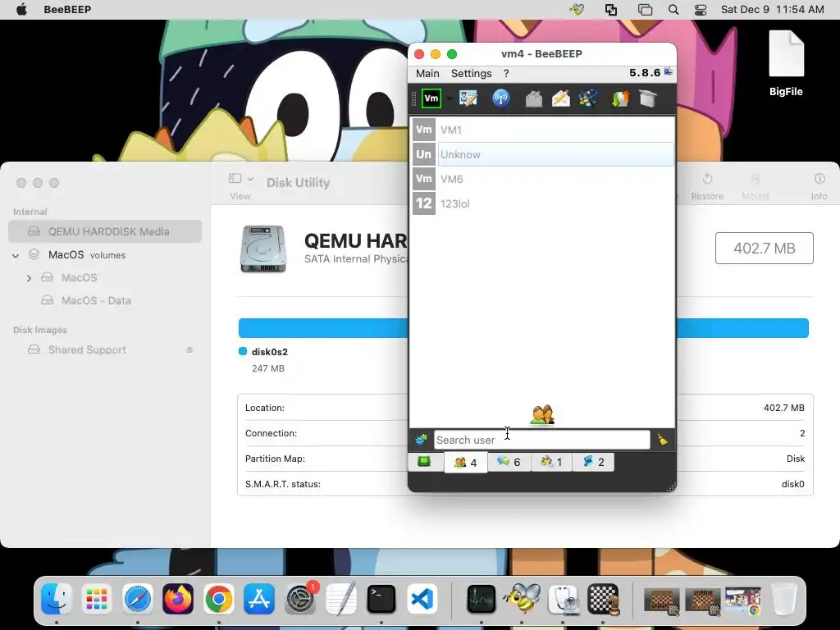The image size is (840, 630).
Task: Click the broom clear-search icon
Action: click(x=663, y=440)
